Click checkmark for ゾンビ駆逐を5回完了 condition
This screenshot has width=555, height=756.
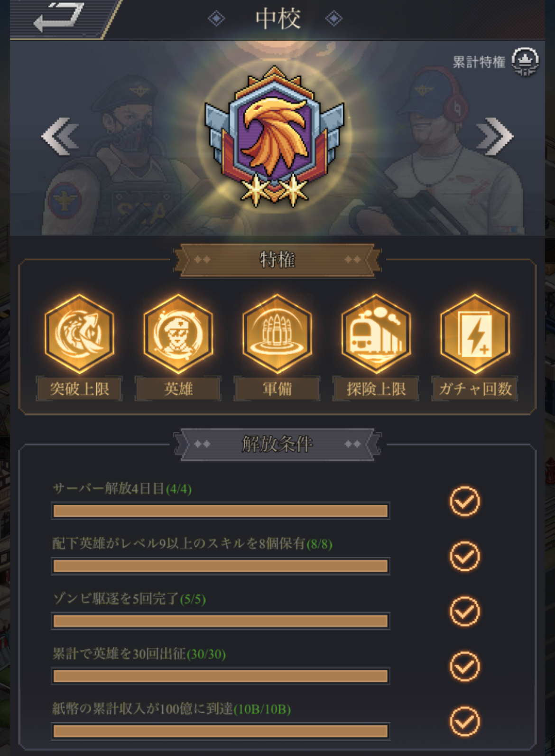tap(465, 611)
